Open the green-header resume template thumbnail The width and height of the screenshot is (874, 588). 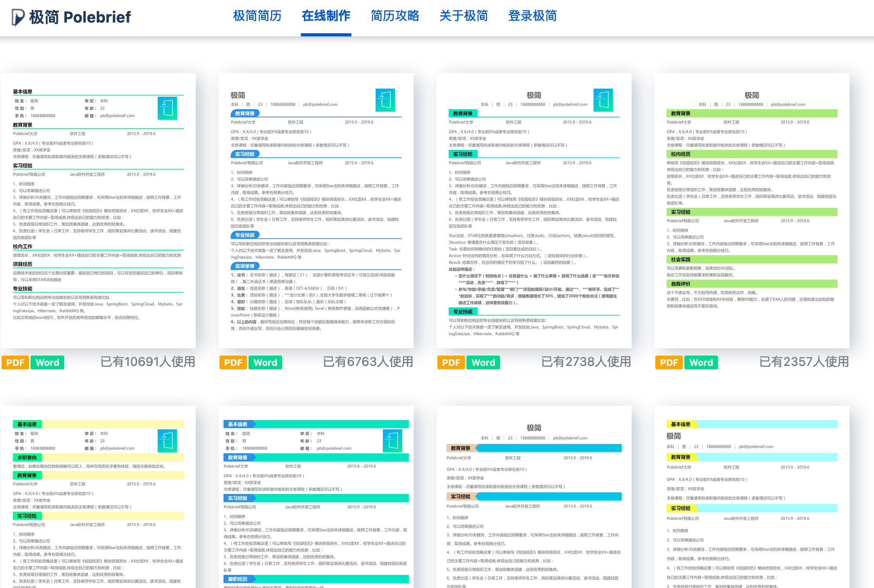tap(752, 210)
